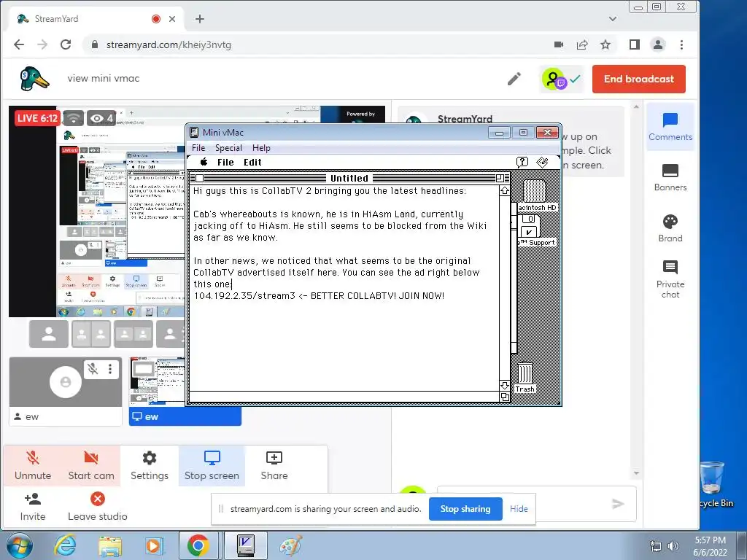Open Chrome tab search dropdown
The image size is (747, 560).
click(613, 19)
